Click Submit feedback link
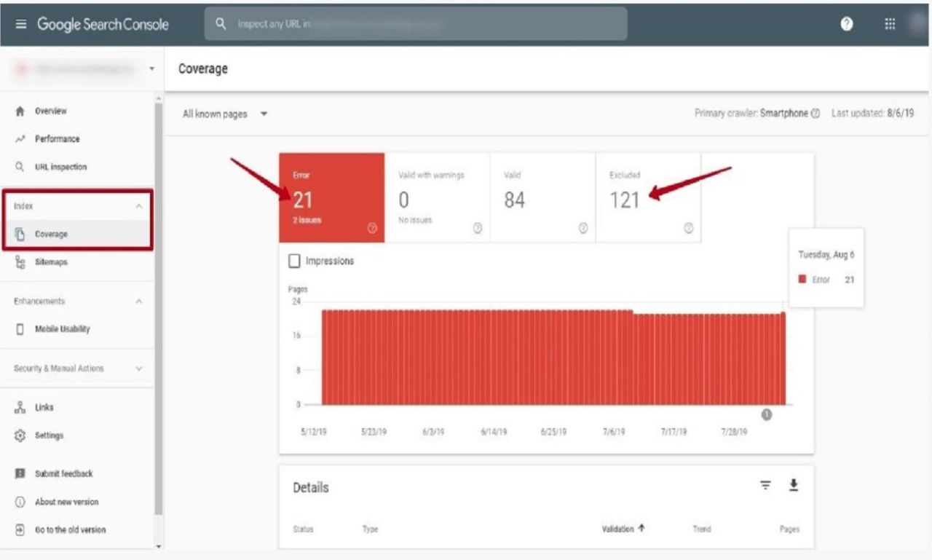Image resolution: width=932 pixels, height=560 pixels. coord(63,474)
